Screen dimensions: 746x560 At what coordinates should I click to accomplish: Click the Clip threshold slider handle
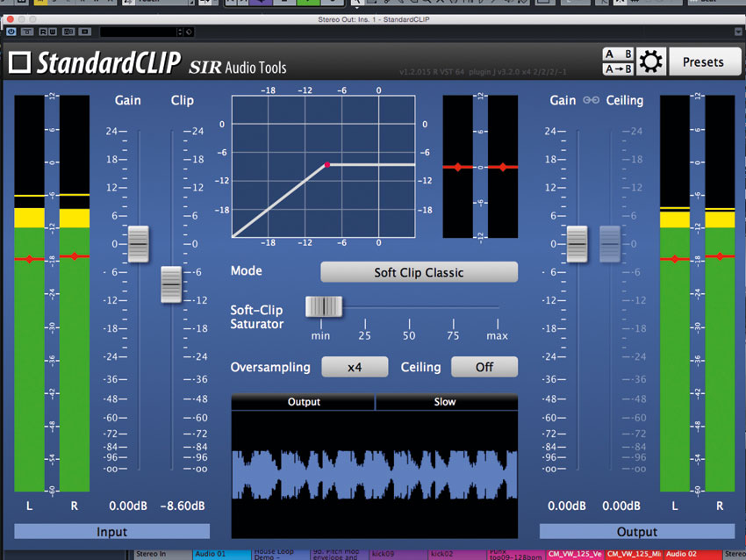[171, 284]
